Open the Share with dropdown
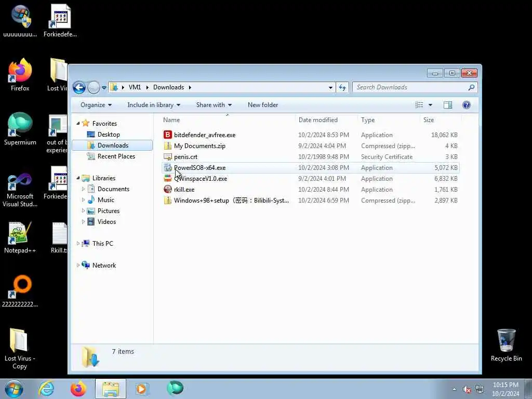 [214, 105]
